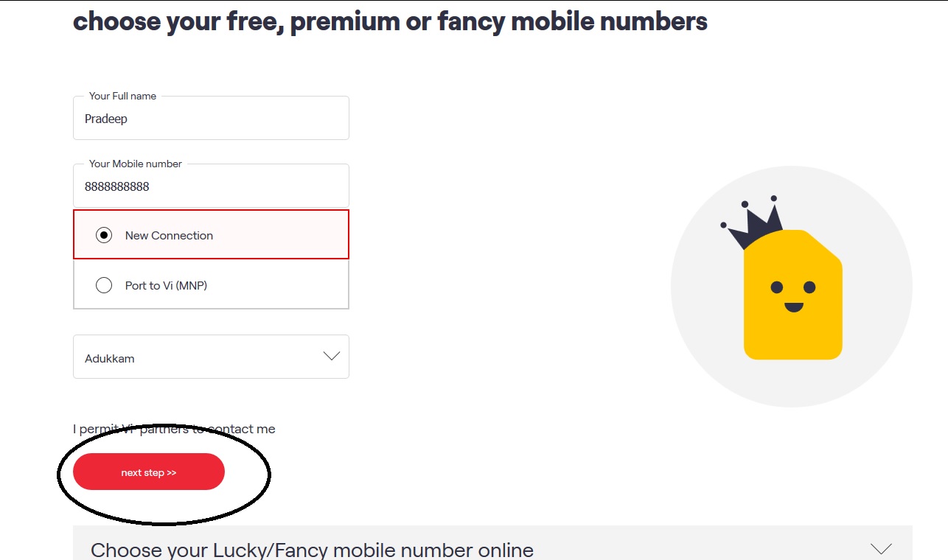Select the Port to Vi (MNP) radio button
Viewport: 948px width, 560px height.
point(104,285)
